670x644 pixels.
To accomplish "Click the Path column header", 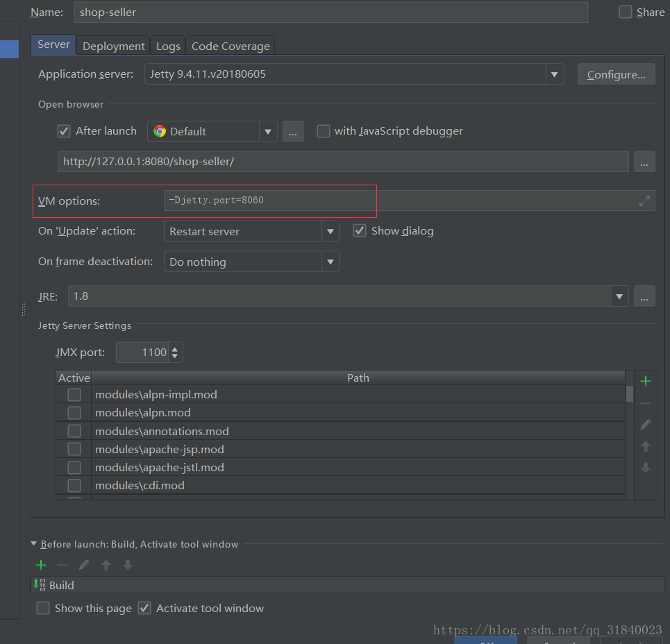I will [x=358, y=378].
